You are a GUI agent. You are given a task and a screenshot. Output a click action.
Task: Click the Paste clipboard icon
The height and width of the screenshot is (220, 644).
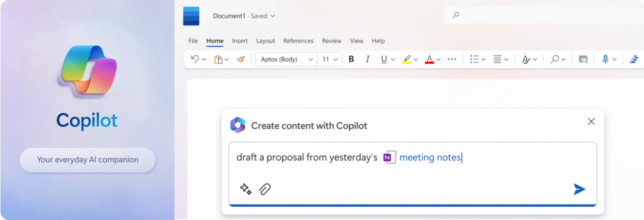coord(218,59)
